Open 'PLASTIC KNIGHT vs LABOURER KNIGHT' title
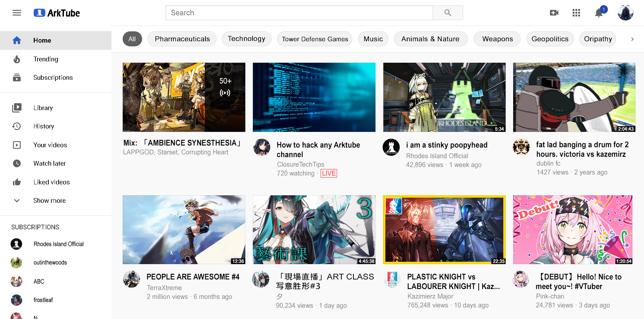 (x=454, y=282)
